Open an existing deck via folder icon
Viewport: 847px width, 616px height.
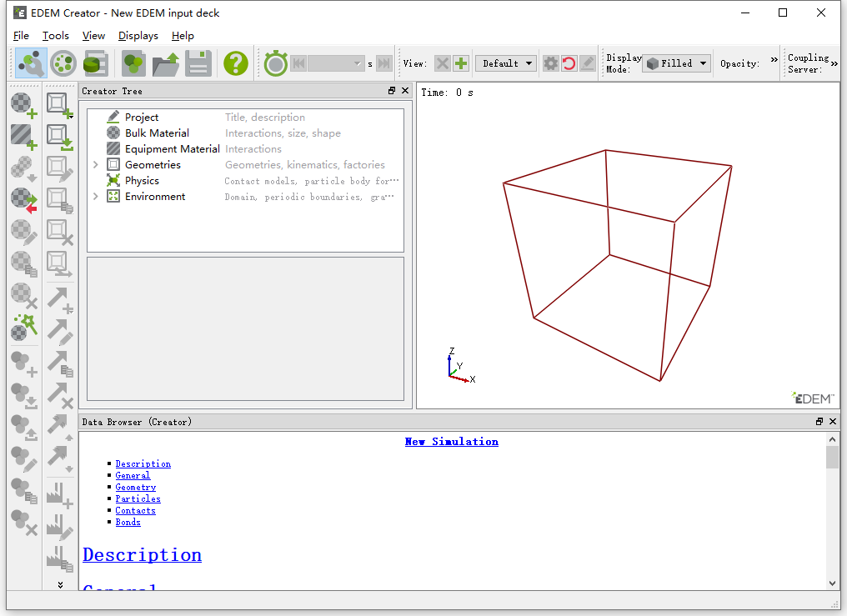[x=165, y=63]
